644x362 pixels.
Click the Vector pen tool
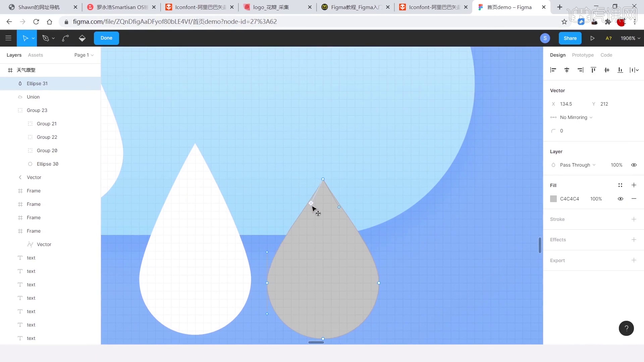click(x=46, y=38)
